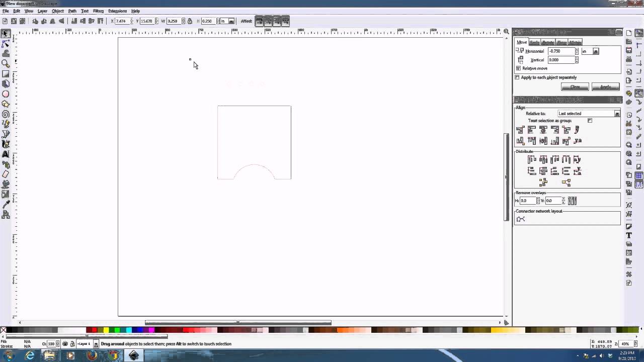Select the Selector arrow tool
This screenshot has width=644, height=362.
[6, 34]
